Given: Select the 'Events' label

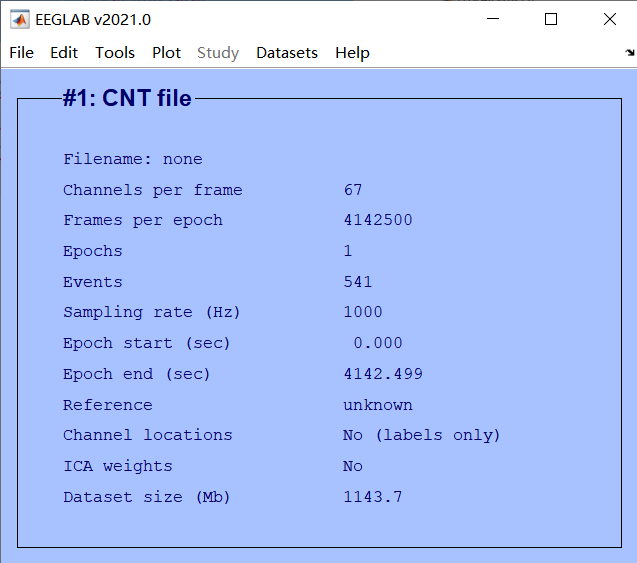Looking at the screenshot, I should pos(93,282).
